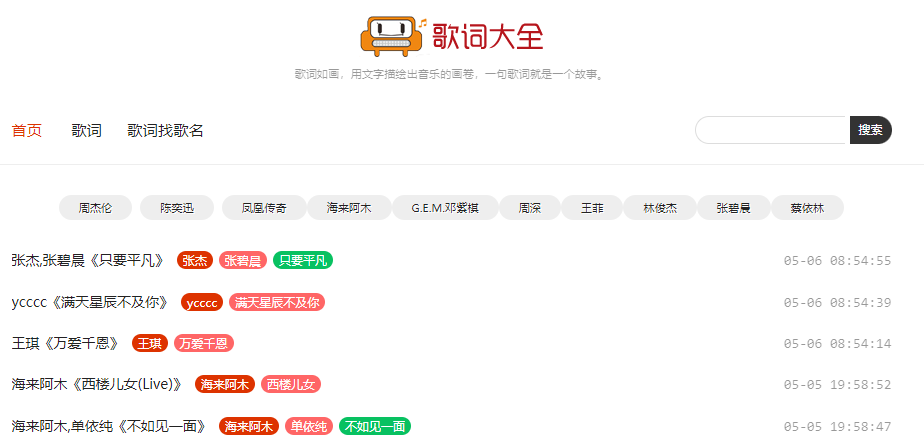
Task: Click timestamp 05-06 08:54:55
Action: coord(837,260)
